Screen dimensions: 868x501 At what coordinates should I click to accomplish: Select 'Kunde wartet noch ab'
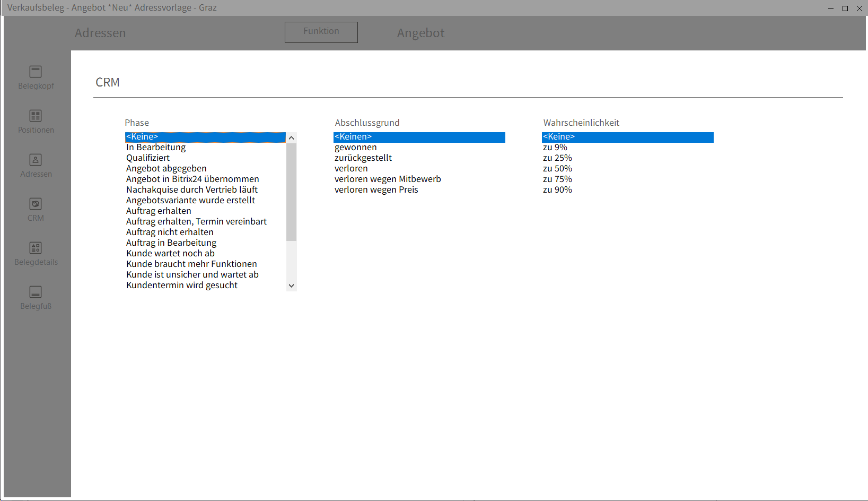[205, 254]
